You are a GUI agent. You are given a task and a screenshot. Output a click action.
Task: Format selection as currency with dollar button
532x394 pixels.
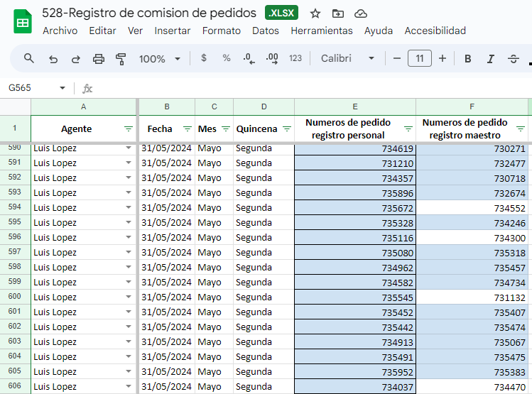[x=204, y=58]
